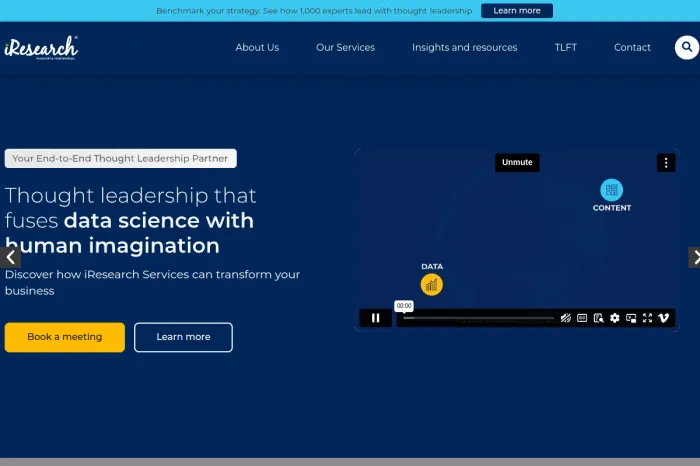Enable picture-in-picture mode icon
The height and width of the screenshot is (466, 700).
pos(631,318)
